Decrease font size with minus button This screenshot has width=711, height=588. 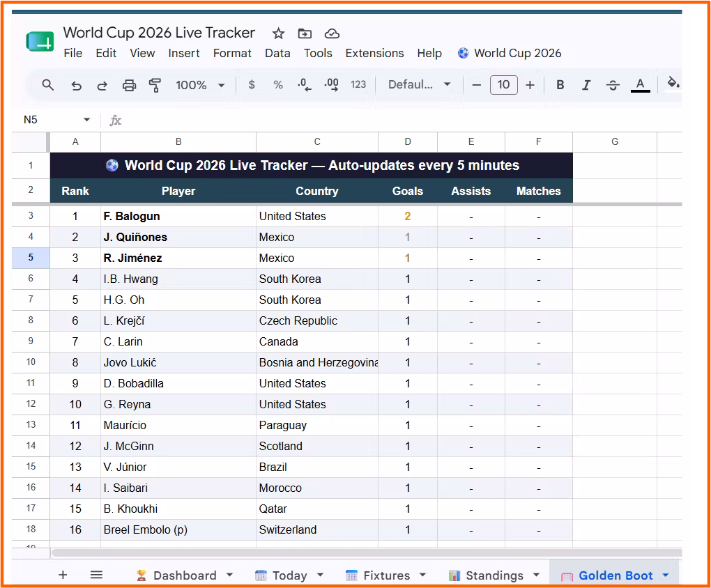(x=476, y=85)
